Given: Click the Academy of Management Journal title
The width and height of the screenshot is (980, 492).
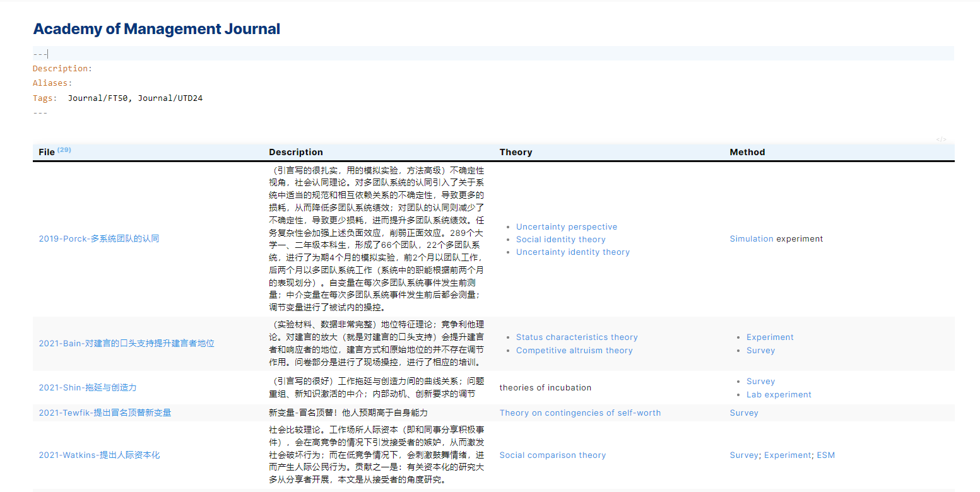Looking at the screenshot, I should (x=156, y=28).
